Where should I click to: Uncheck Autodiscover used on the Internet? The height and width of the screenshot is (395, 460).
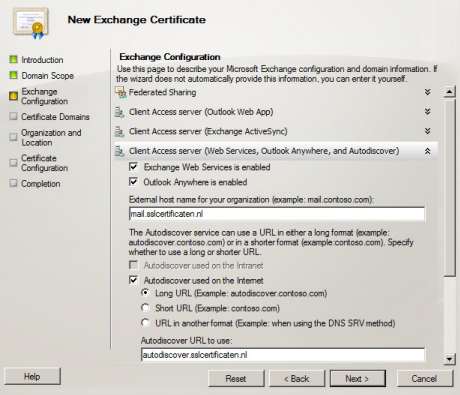(x=133, y=280)
